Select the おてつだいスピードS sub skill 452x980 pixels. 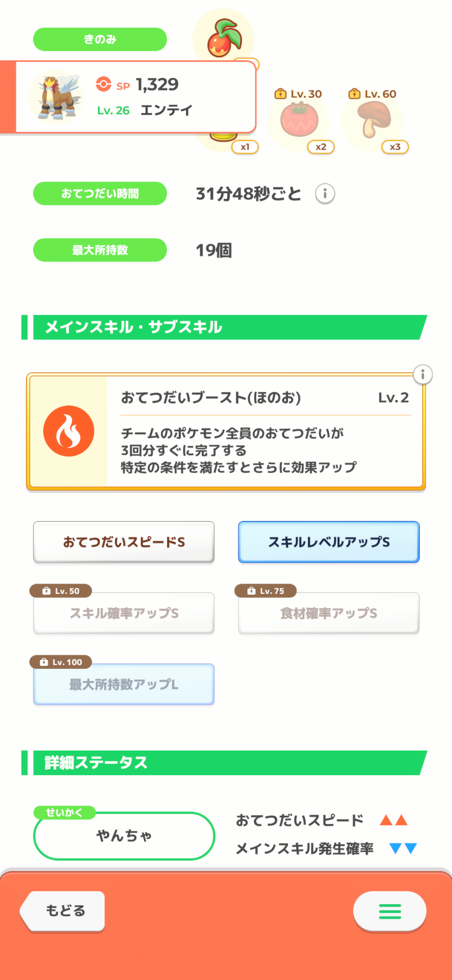tap(124, 542)
